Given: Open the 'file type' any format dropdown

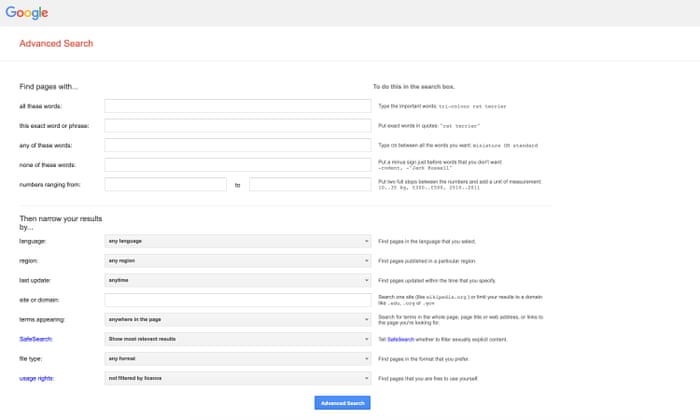Looking at the screenshot, I should coord(238,358).
